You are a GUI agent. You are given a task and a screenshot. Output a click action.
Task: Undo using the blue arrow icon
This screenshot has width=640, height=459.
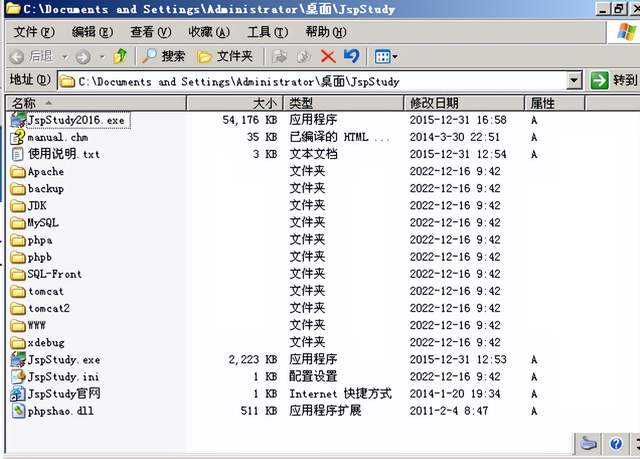tap(352, 56)
